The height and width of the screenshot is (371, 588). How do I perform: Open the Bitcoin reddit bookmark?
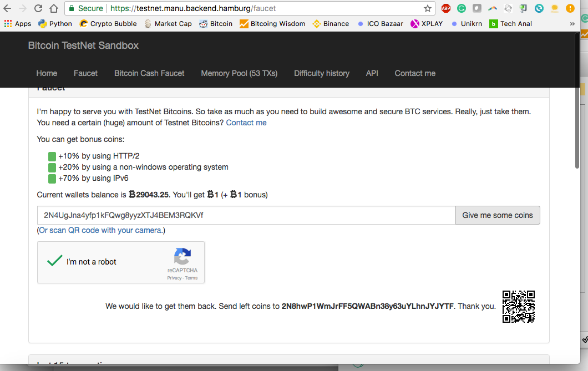216,24
